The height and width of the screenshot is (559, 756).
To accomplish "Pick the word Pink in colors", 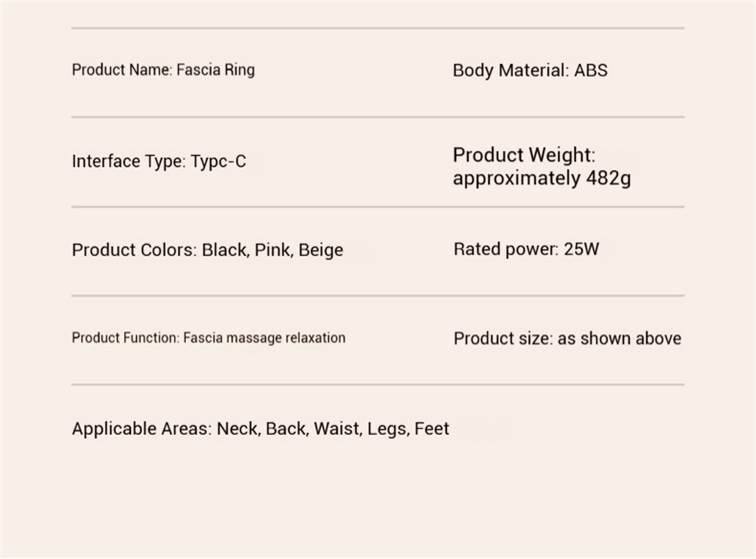I will tap(273, 250).
